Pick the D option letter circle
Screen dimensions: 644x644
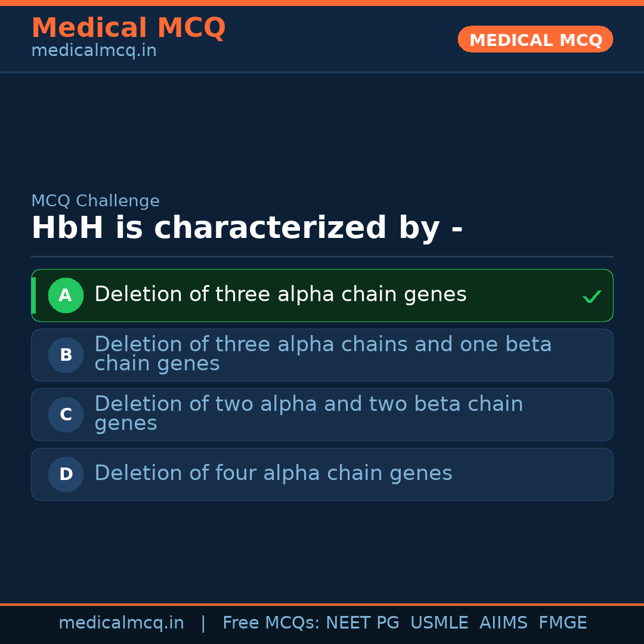[x=66, y=474]
